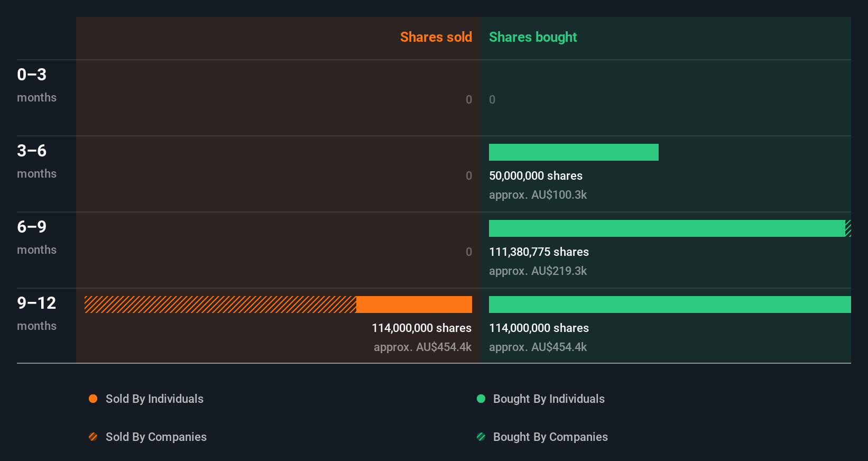This screenshot has height=461, width=868.
Task: Click the 111,380,775 shares label
Action: [x=539, y=252]
